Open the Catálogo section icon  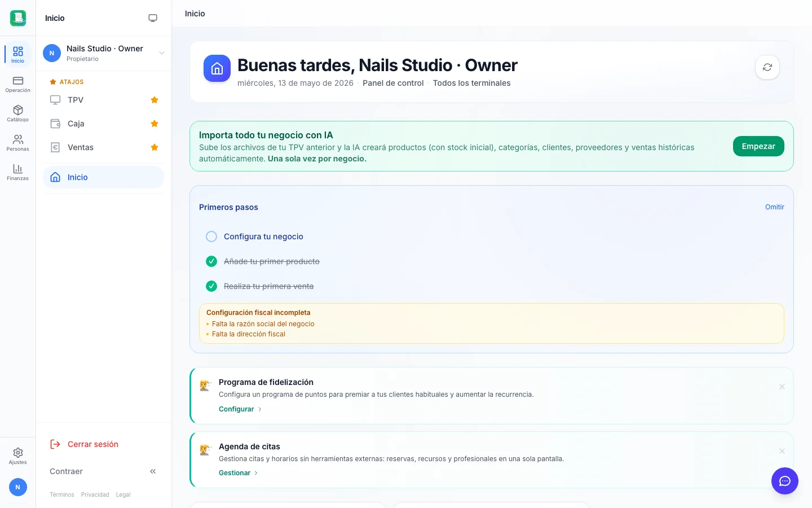point(17,113)
